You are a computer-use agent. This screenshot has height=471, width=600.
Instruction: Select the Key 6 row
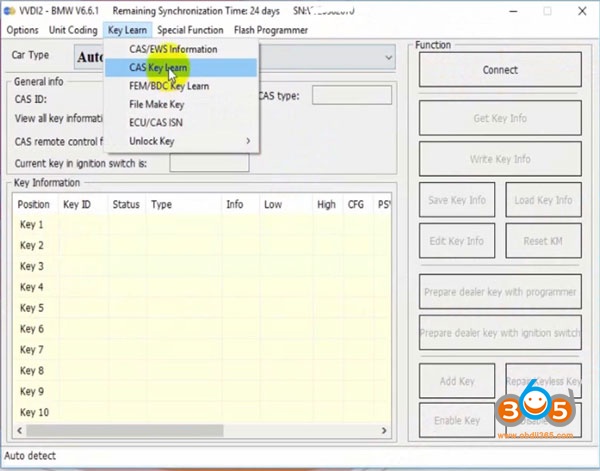pyautogui.click(x=202, y=329)
